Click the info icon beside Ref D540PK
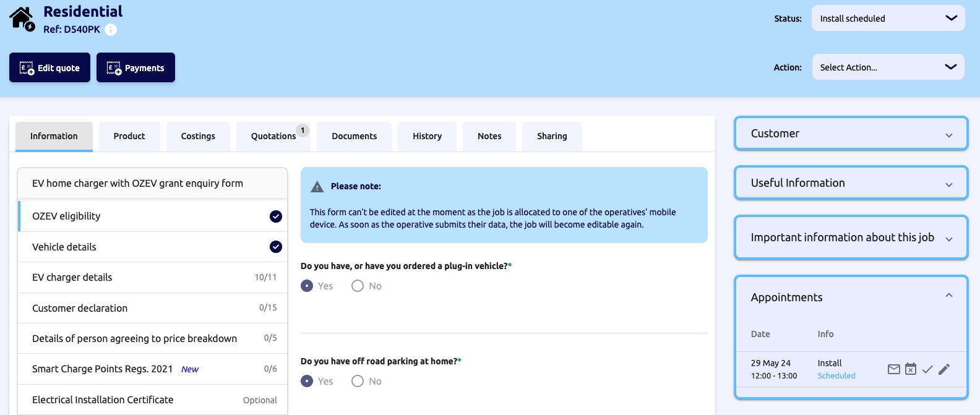980x415 pixels. [x=111, y=30]
